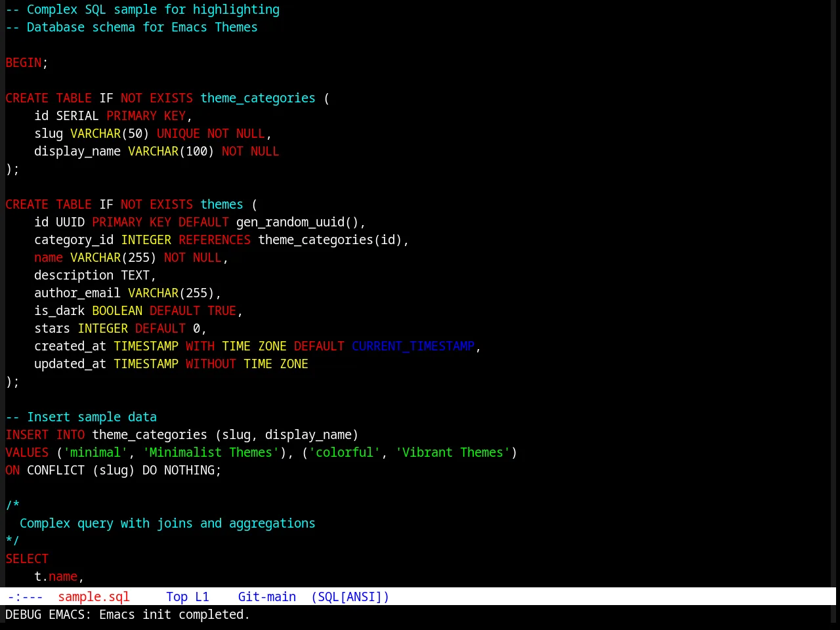Click the theme_categories table name in CREATE TABLE
Viewport: 840px width, 630px height.
click(258, 98)
